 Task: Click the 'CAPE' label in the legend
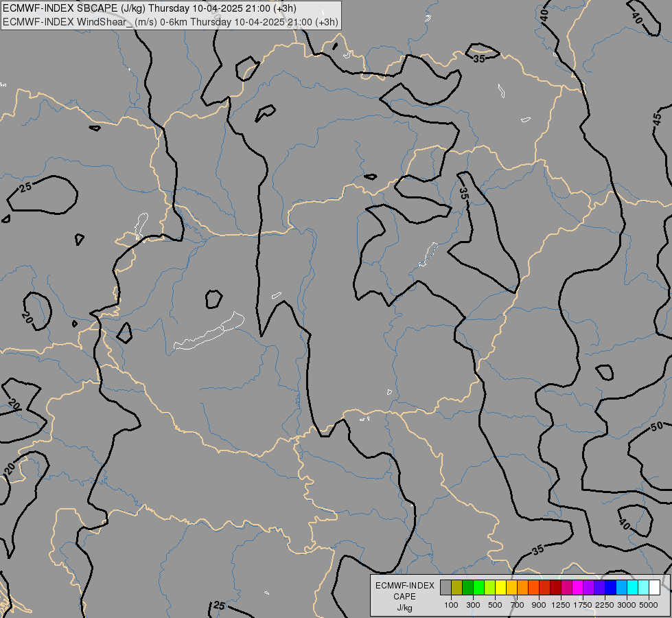click(x=404, y=597)
